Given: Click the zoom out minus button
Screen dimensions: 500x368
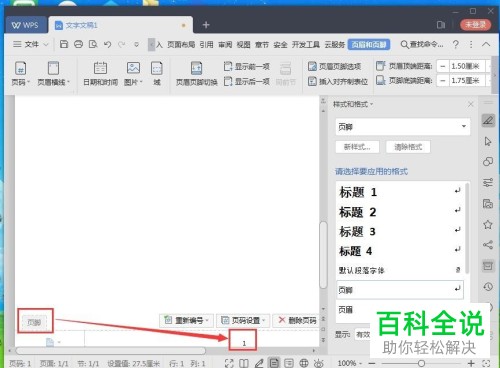Looking at the screenshot, I should [x=372, y=363].
